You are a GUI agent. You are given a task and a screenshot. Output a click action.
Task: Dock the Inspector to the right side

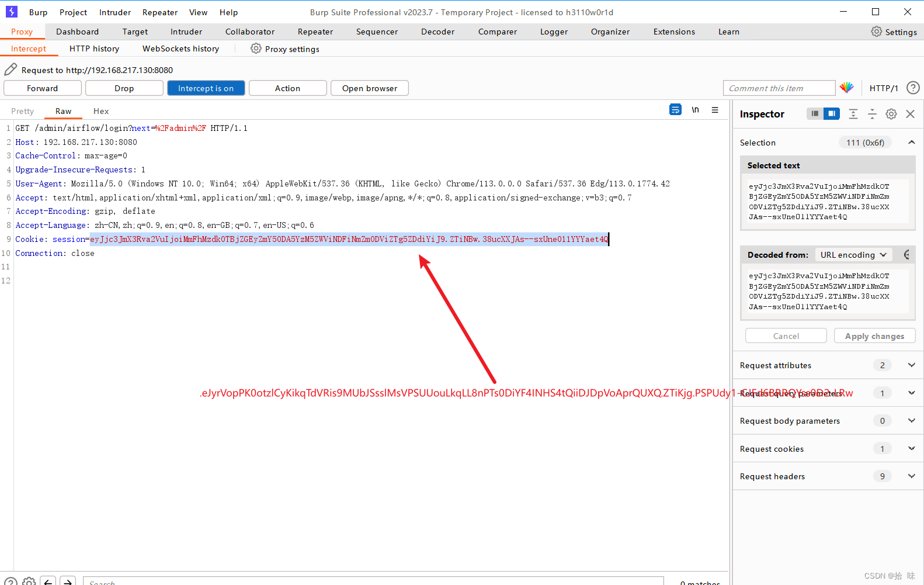pyautogui.click(x=831, y=113)
